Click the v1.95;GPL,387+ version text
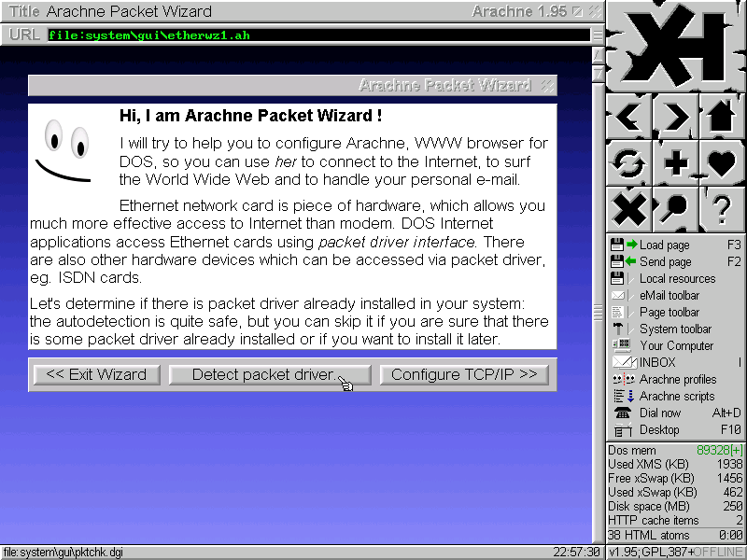 [x=651, y=553]
